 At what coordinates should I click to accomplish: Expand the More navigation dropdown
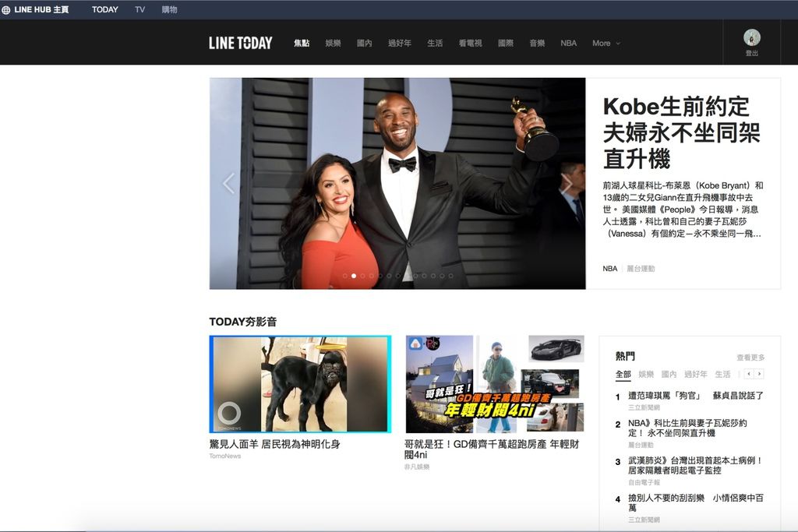(606, 44)
